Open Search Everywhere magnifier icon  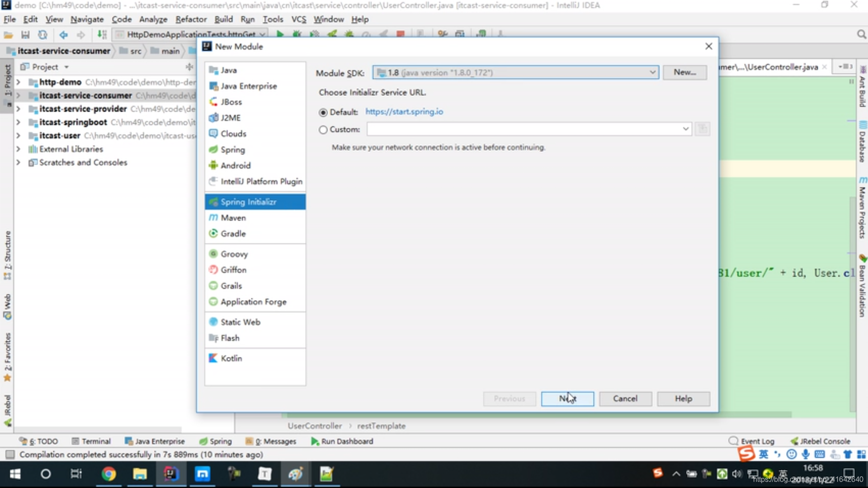tap(861, 34)
